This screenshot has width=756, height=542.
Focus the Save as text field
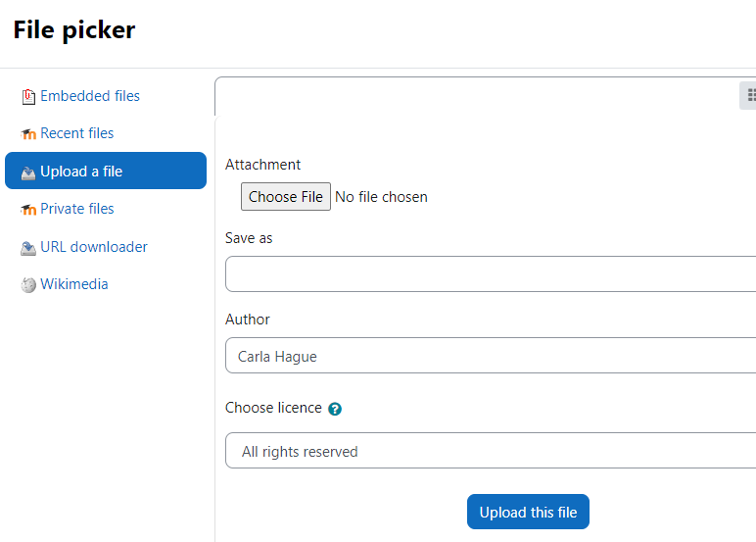(491, 274)
